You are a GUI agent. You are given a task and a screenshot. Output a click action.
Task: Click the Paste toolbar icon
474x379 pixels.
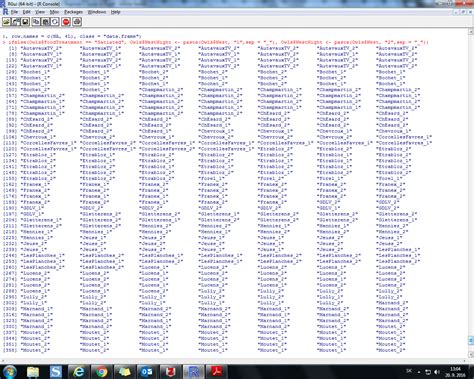[x=46, y=22]
